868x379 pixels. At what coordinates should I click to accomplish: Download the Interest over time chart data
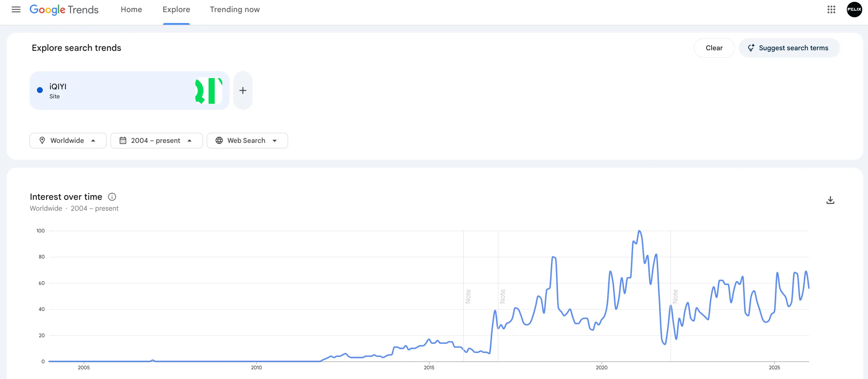pos(830,200)
